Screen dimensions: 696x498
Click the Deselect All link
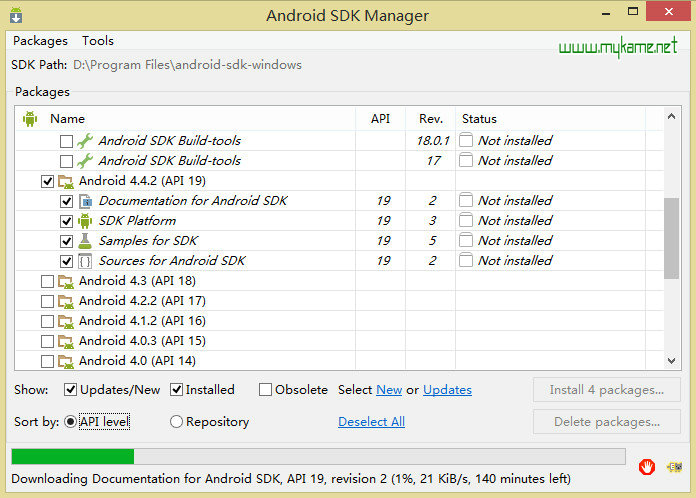[372, 422]
